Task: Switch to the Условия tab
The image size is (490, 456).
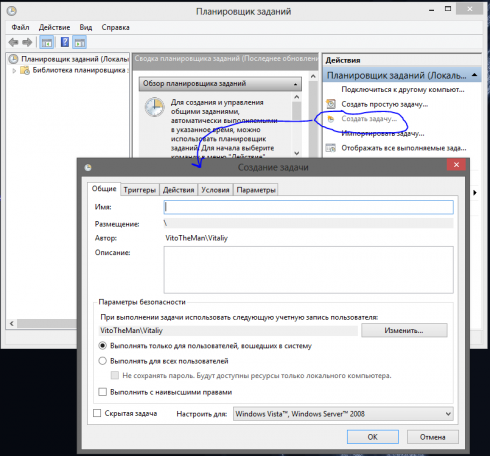Action: (215, 190)
